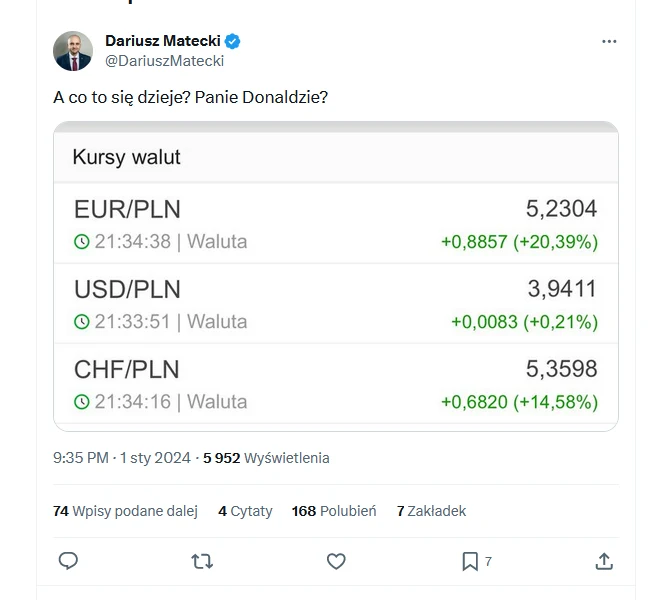Like the tweet with heart icon

click(x=336, y=561)
